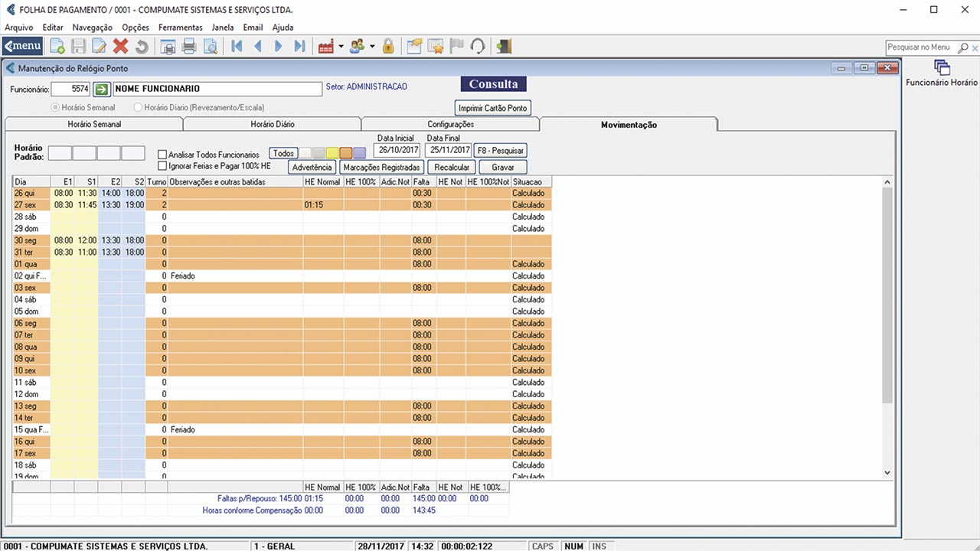Select the Horário Diário radio button
Screen dimensions: 980x551
pyautogui.click(x=139, y=108)
